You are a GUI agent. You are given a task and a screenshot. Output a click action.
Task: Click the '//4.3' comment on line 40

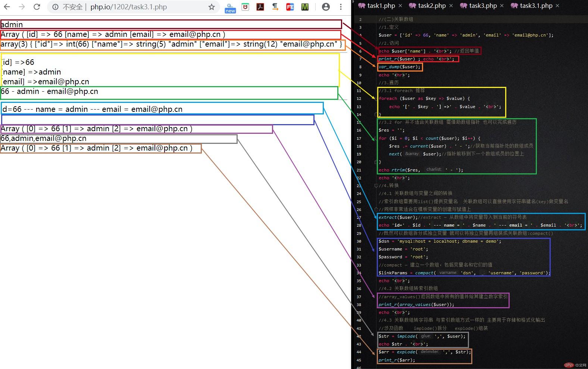coord(462,320)
